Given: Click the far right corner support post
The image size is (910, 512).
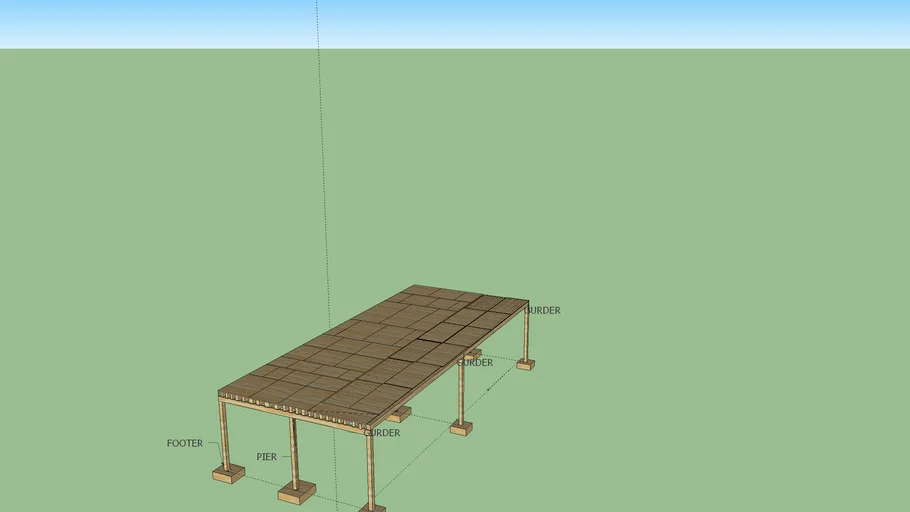Looking at the screenshot, I should pyautogui.click(x=525, y=333).
